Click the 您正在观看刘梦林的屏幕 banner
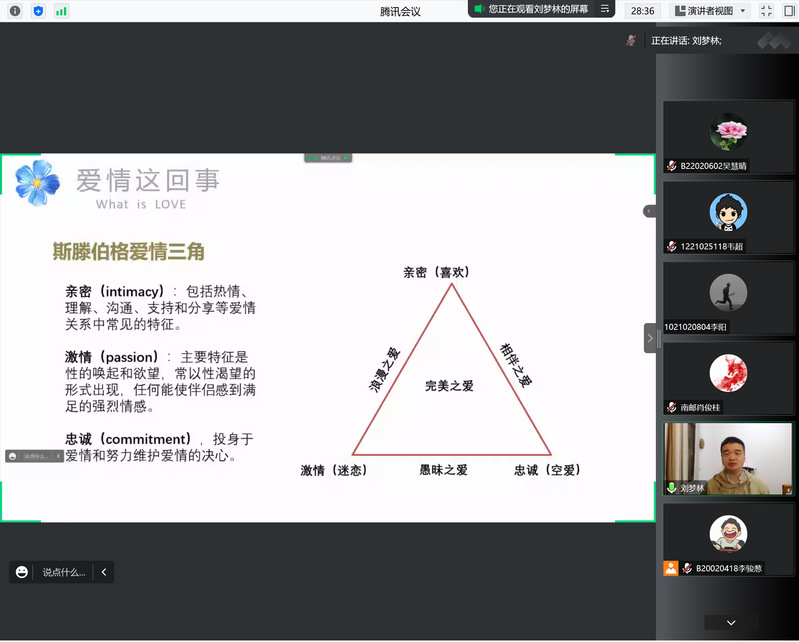The height and width of the screenshot is (642, 799). [538, 9]
